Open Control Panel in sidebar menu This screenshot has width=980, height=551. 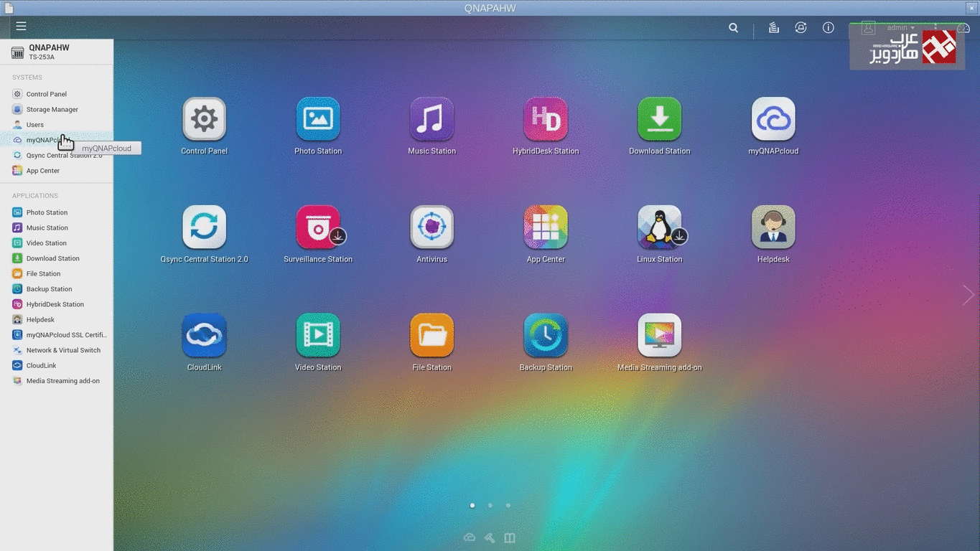click(57, 94)
